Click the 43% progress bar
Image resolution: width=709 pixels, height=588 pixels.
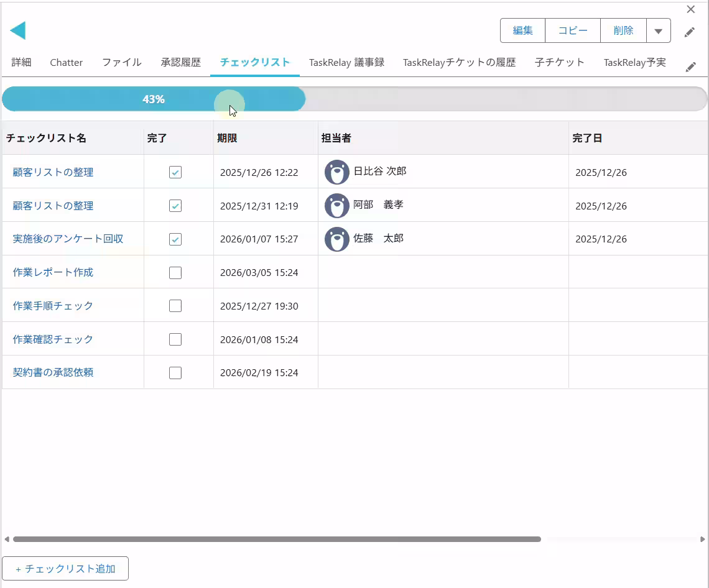[x=154, y=99]
